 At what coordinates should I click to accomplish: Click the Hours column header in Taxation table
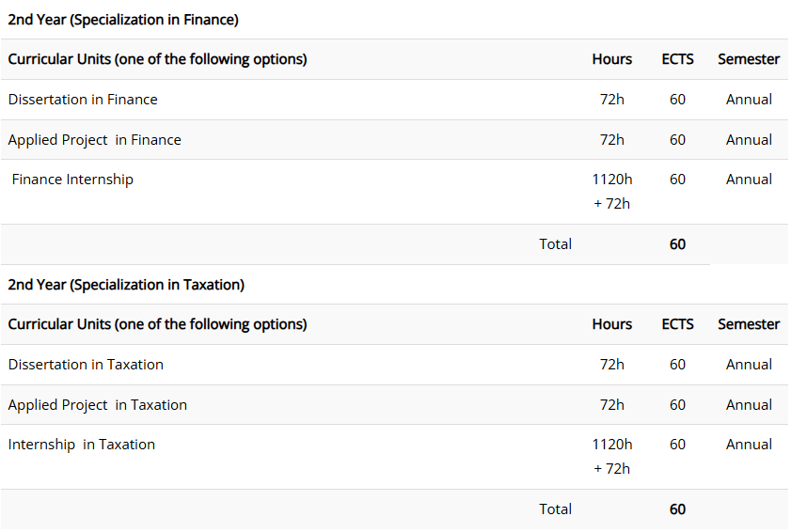point(612,324)
